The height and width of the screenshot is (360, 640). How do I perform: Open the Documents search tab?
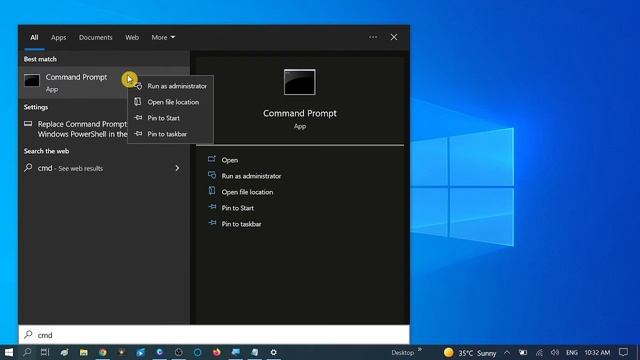point(96,37)
